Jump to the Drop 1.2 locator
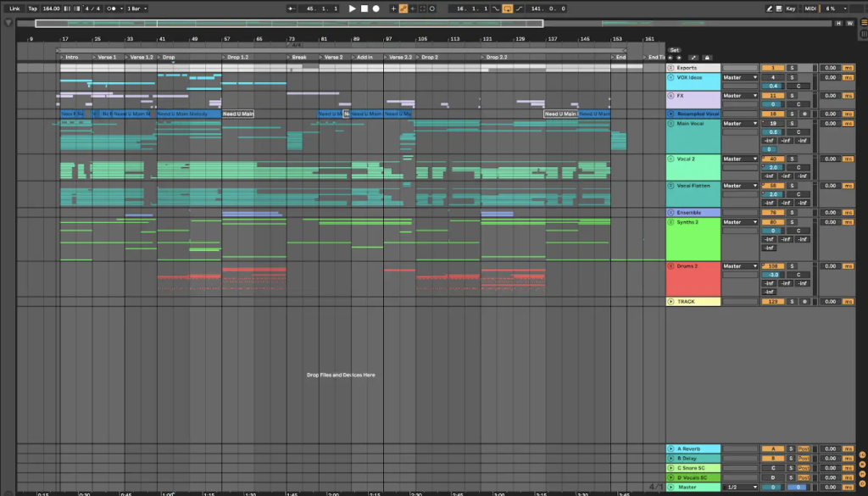The height and width of the screenshot is (496, 868). point(238,57)
